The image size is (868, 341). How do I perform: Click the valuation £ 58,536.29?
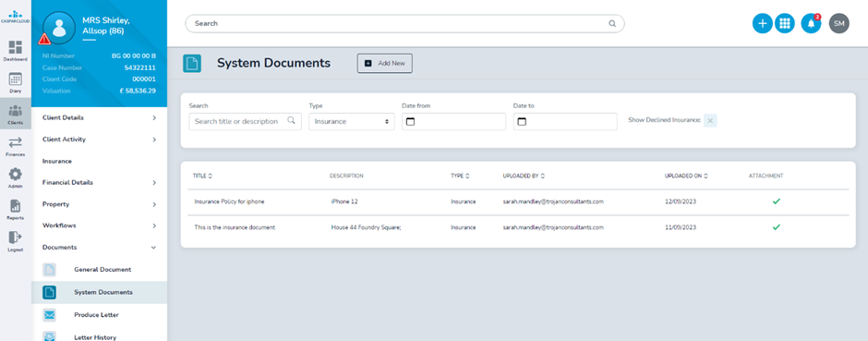coord(138,91)
